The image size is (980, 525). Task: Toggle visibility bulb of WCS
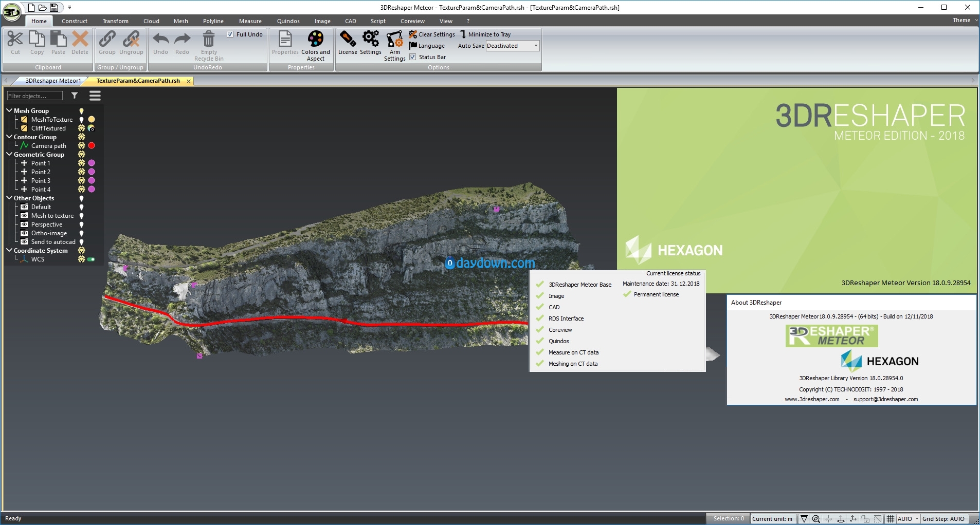pos(81,259)
